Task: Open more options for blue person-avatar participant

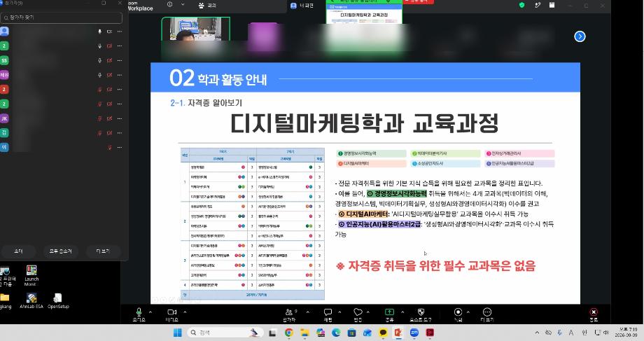Action: click(120, 32)
